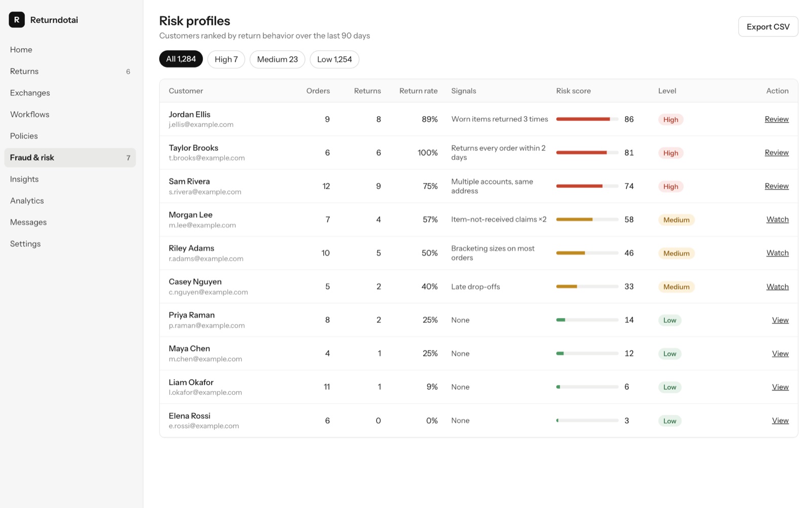Click the Medium badge for Morgan Lee

point(676,220)
